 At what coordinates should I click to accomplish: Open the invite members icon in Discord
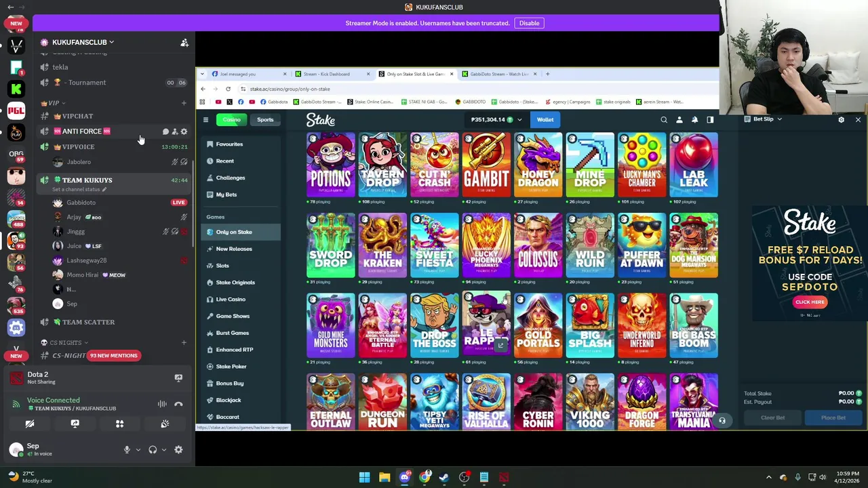[184, 43]
